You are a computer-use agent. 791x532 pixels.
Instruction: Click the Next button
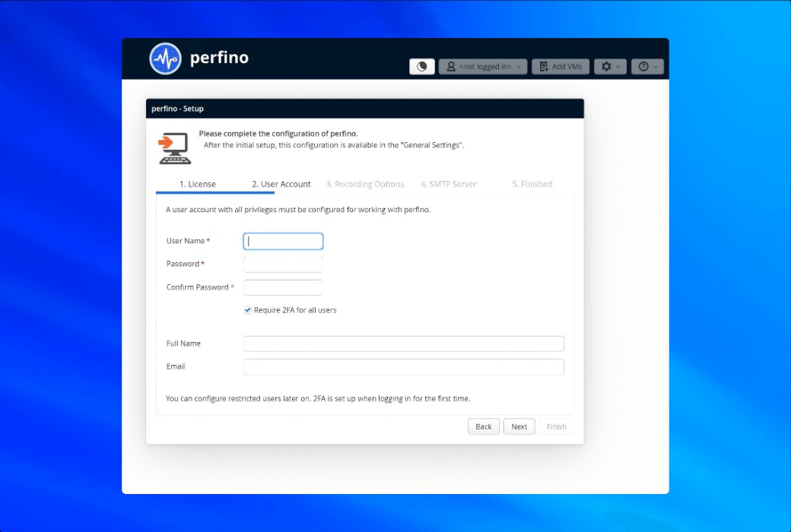tap(519, 426)
